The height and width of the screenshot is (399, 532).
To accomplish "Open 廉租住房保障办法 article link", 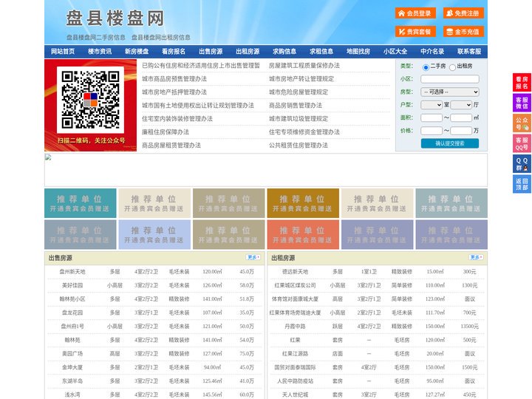I will (x=166, y=132).
